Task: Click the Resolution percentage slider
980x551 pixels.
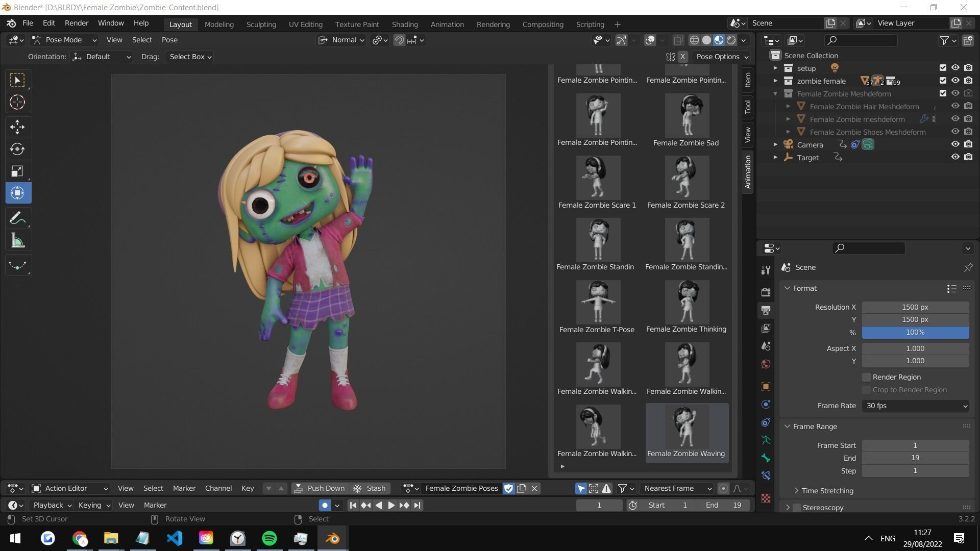Action: (915, 332)
